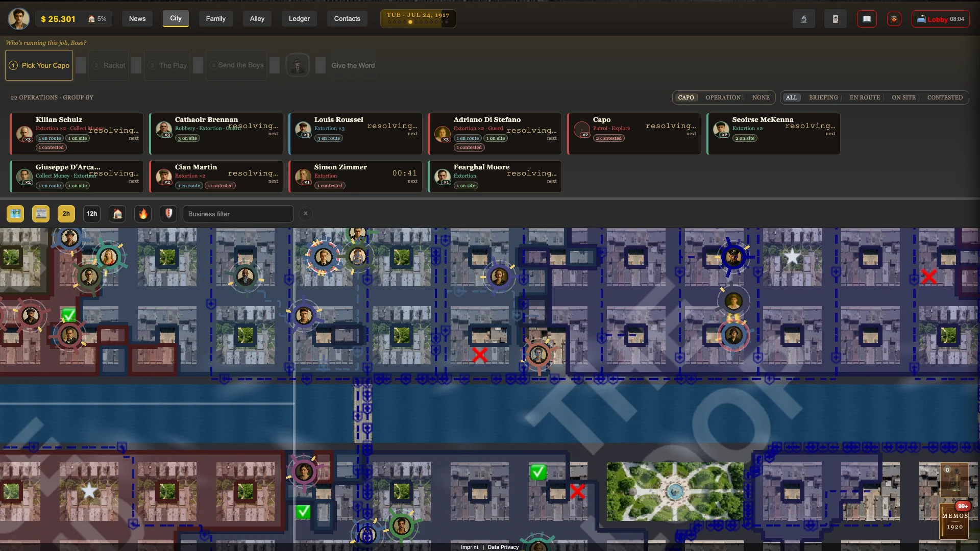Select Adriano Di Stefano's portrait
Image resolution: width=980 pixels, height=551 pixels.
pos(443,134)
